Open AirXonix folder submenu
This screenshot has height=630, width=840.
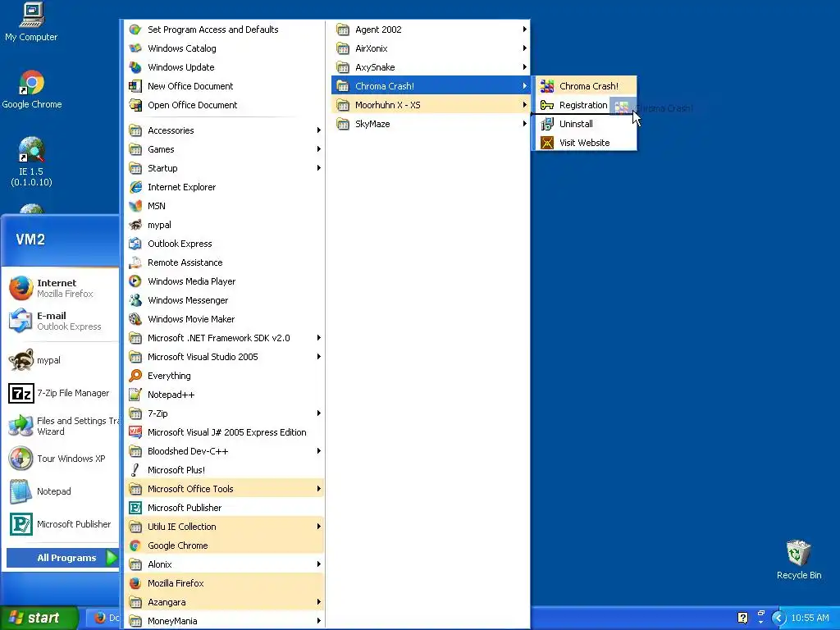point(430,48)
